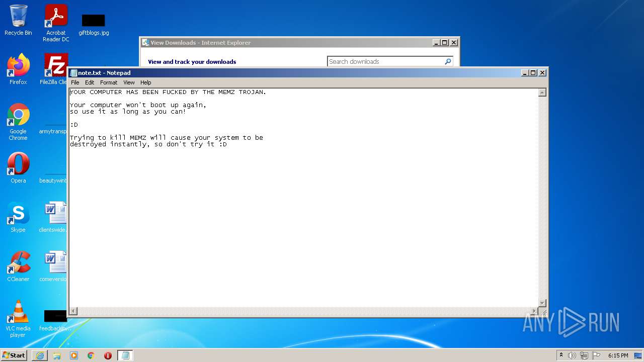Image resolution: width=644 pixels, height=362 pixels.
Task: Launch Acrobat Reader DC shortcut
Action: coord(56,23)
